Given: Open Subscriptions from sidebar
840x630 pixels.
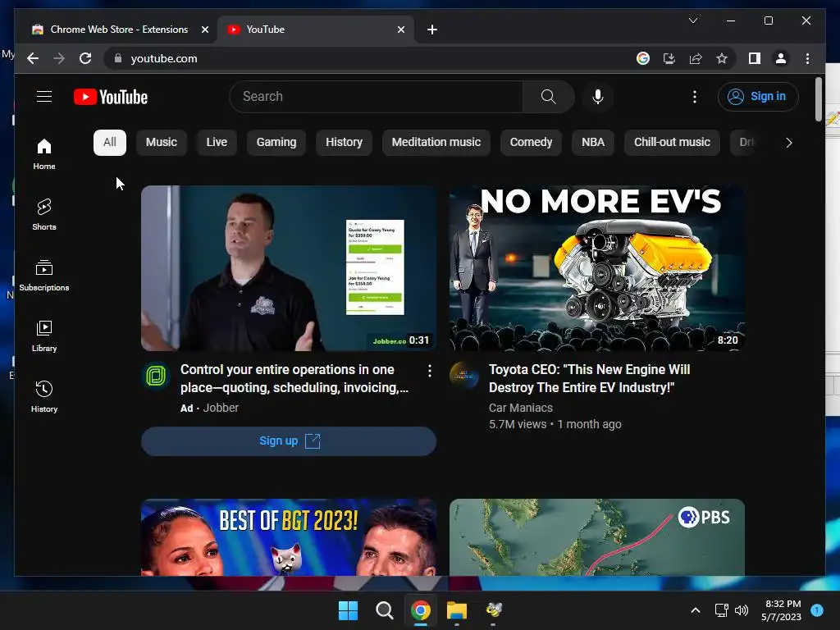Looking at the screenshot, I should (x=44, y=276).
